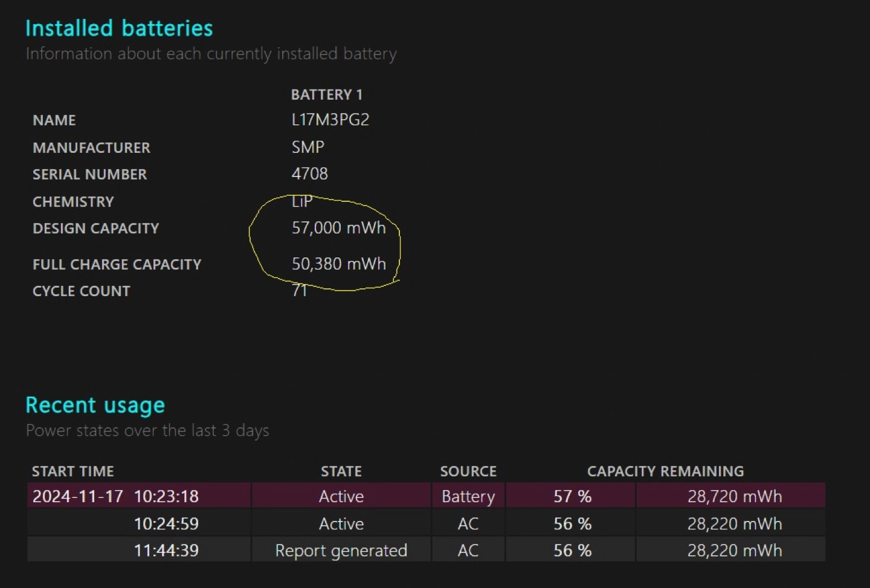This screenshot has height=588, width=870.
Task: Click the Installed batteries heading
Action: click(119, 28)
